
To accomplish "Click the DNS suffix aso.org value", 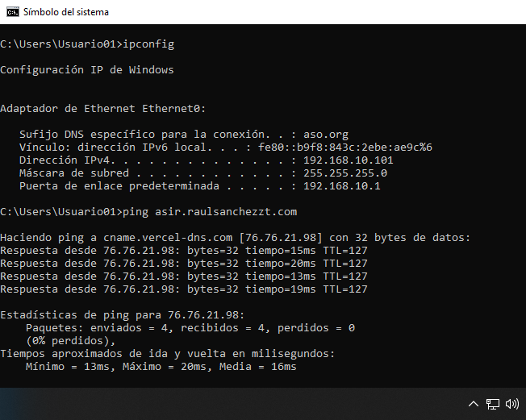I will pos(326,135).
